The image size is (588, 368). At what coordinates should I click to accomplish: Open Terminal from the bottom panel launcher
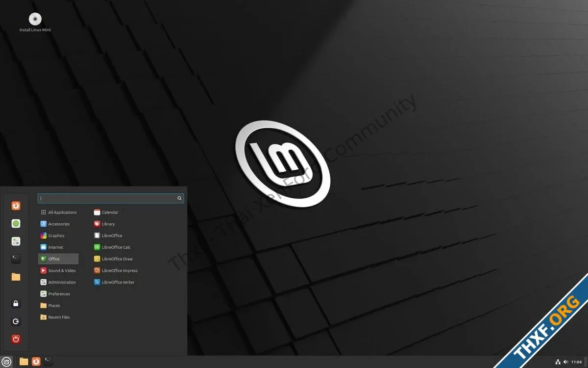point(49,362)
